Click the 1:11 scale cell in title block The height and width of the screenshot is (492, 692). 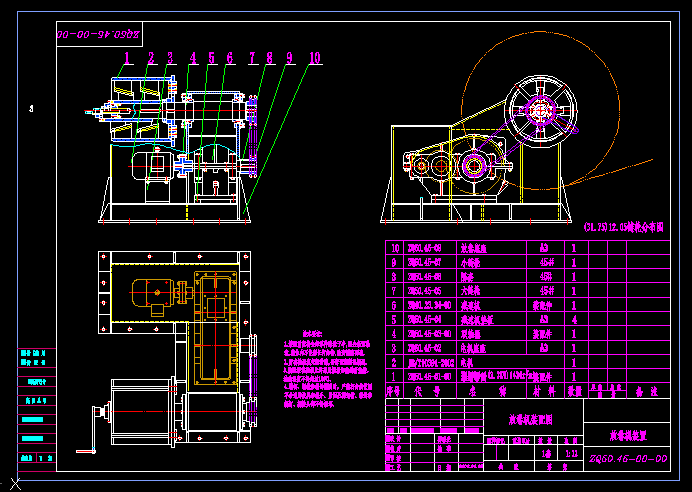pyautogui.click(x=571, y=453)
